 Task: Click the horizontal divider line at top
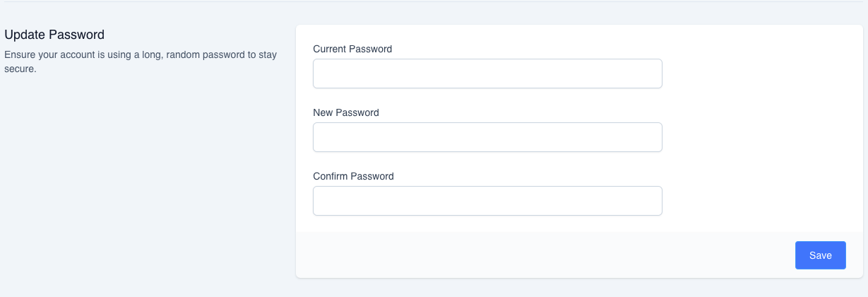coord(434,1)
